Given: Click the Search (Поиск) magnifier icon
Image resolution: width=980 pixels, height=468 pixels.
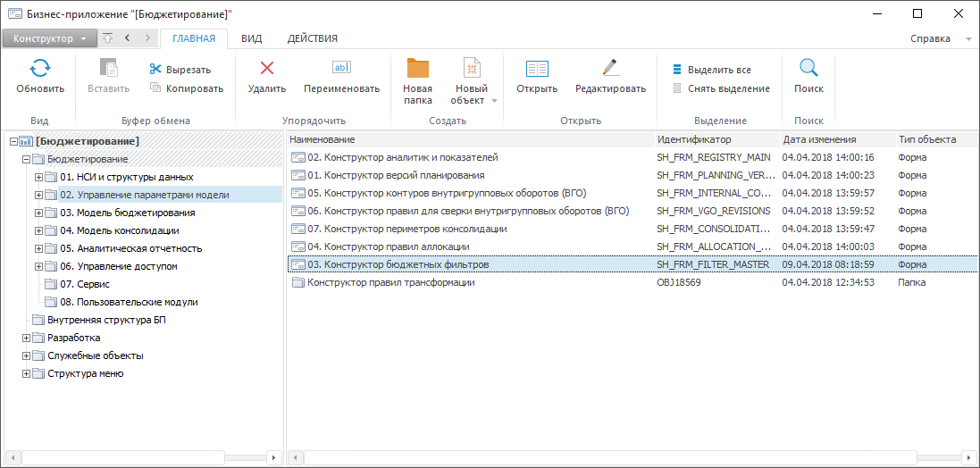Looking at the screenshot, I should [808, 69].
